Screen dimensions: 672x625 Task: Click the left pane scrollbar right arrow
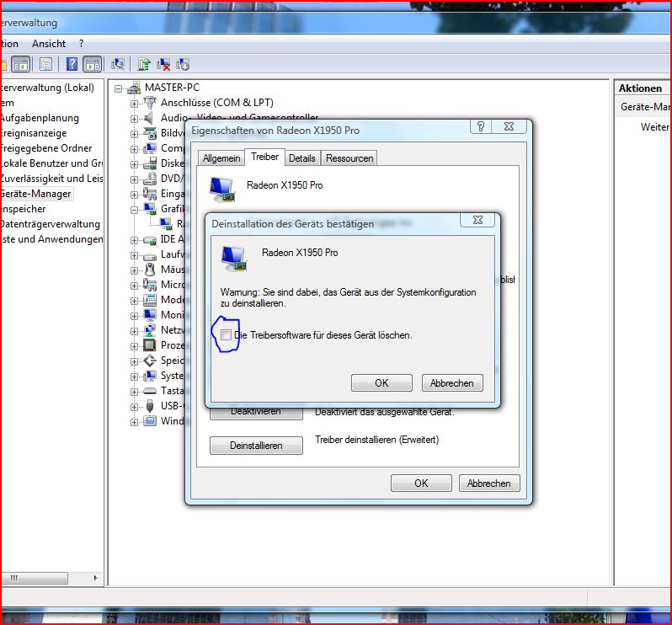(95, 578)
